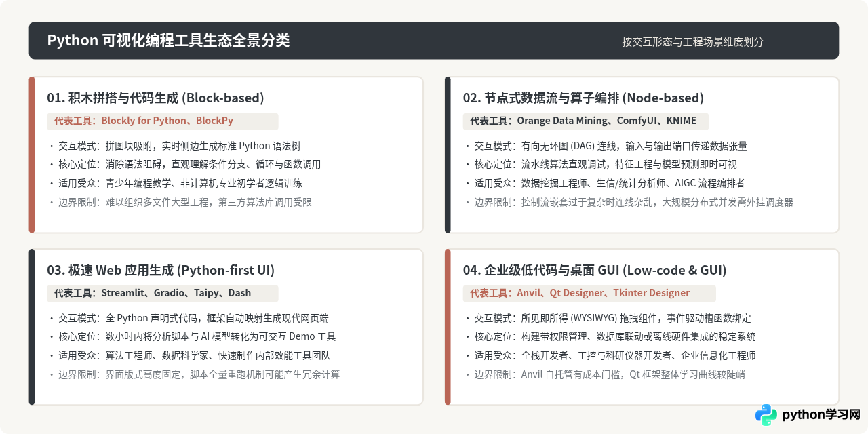This screenshot has height=434, width=868.
Task: Click line 数小时内将分析脚本与 AI 模型转化
Action: [193, 336]
